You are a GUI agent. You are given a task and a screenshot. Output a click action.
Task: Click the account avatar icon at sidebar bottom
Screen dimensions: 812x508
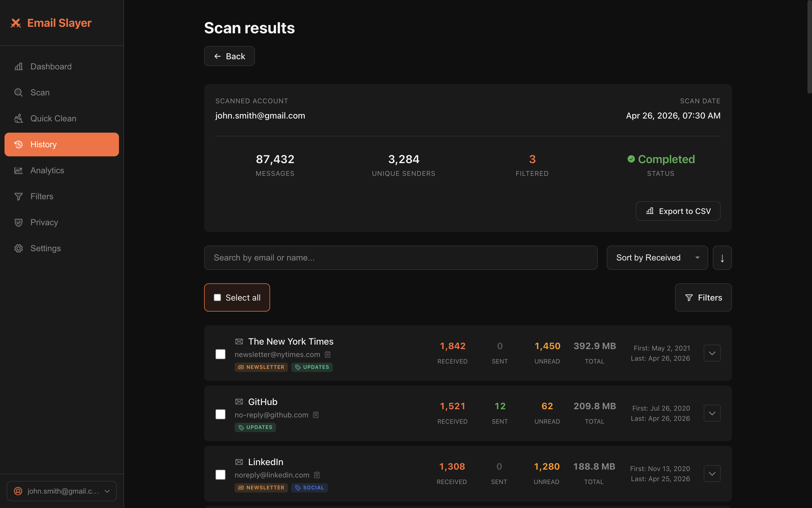point(18,491)
